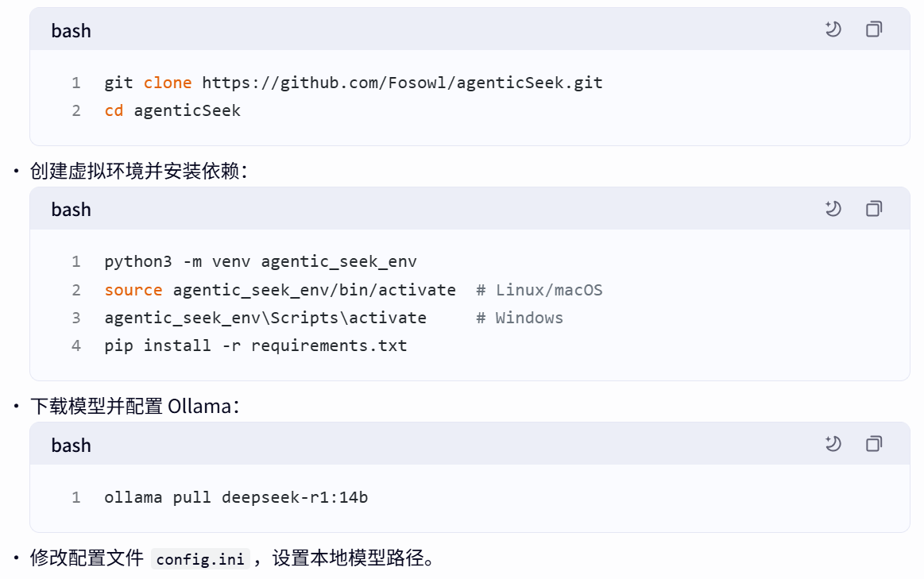This screenshot has height=579, width=924.
Task: Click the 'python3 -m venv agentic_seek_env' line
Action: [x=261, y=261]
